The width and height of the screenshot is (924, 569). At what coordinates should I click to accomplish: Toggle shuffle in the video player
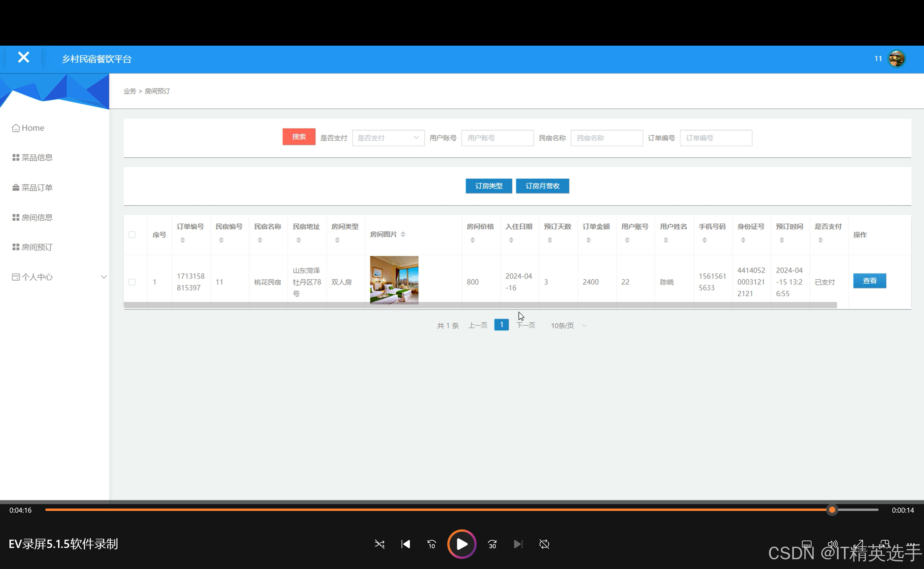[x=379, y=544]
